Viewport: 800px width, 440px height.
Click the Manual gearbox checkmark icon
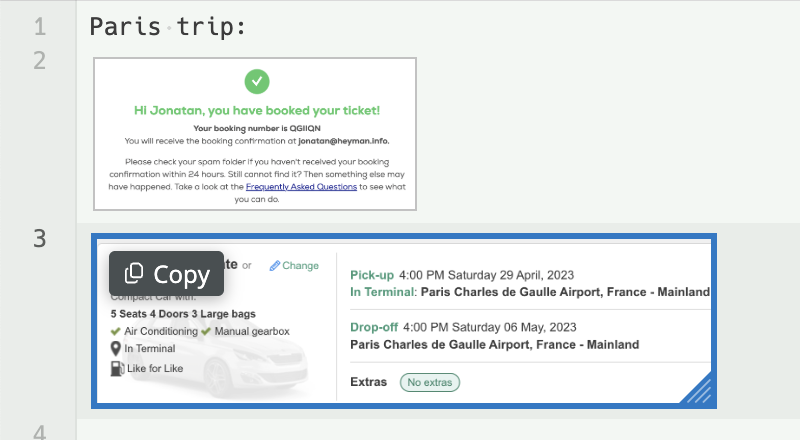click(x=206, y=331)
